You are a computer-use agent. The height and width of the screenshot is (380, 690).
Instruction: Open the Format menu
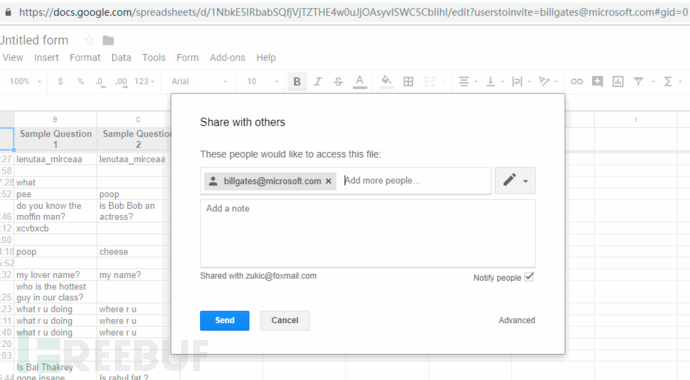[85, 58]
